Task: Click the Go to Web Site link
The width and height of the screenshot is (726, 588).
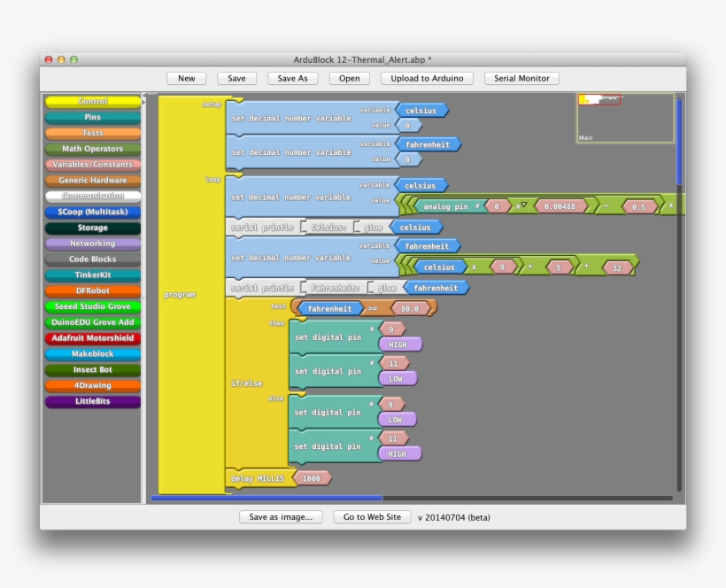Action: (x=370, y=516)
